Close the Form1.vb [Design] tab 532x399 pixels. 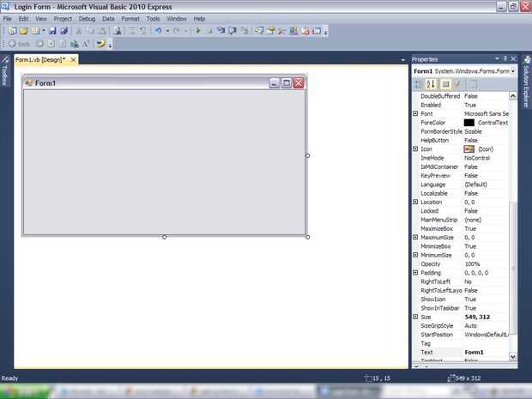coord(73,60)
